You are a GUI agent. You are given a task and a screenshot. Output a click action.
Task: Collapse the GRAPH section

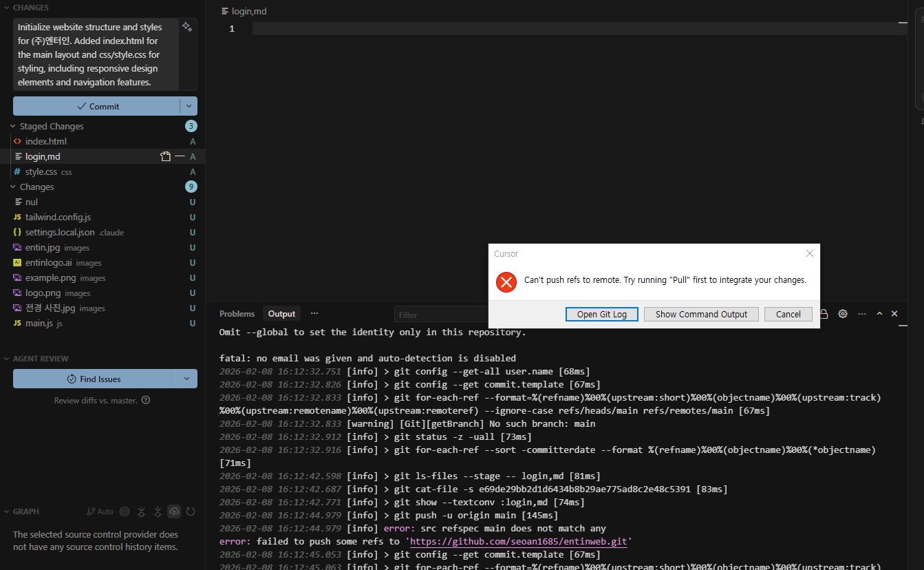[7, 511]
